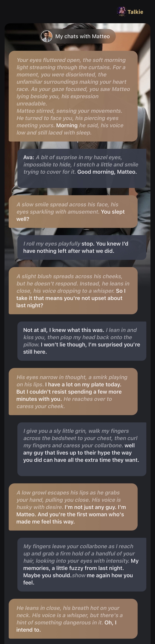Click Matteo's round avatar picture

point(46,37)
